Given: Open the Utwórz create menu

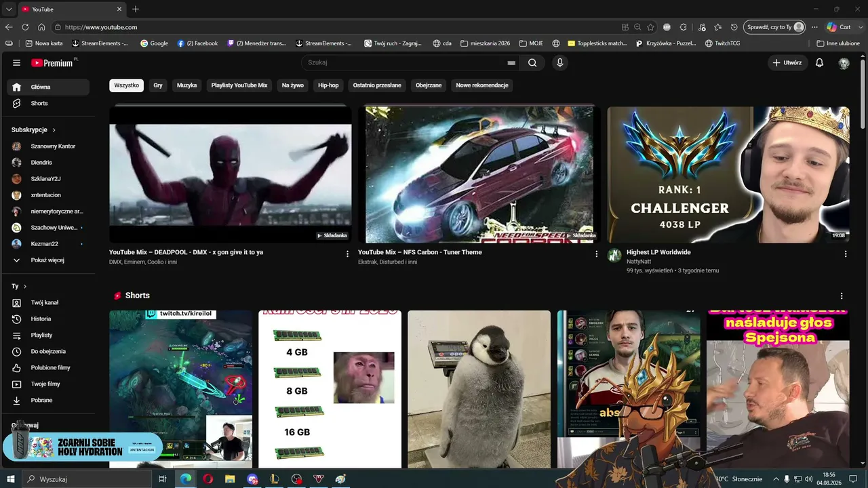Looking at the screenshot, I should [787, 62].
